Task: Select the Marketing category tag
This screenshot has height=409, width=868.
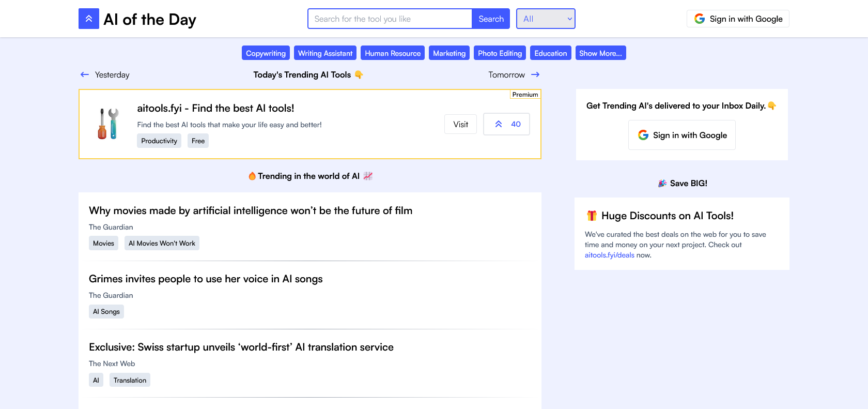Action: [x=449, y=53]
